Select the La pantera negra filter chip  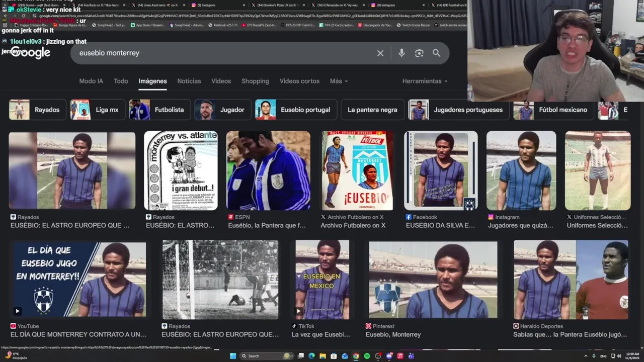tap(372, 110)
